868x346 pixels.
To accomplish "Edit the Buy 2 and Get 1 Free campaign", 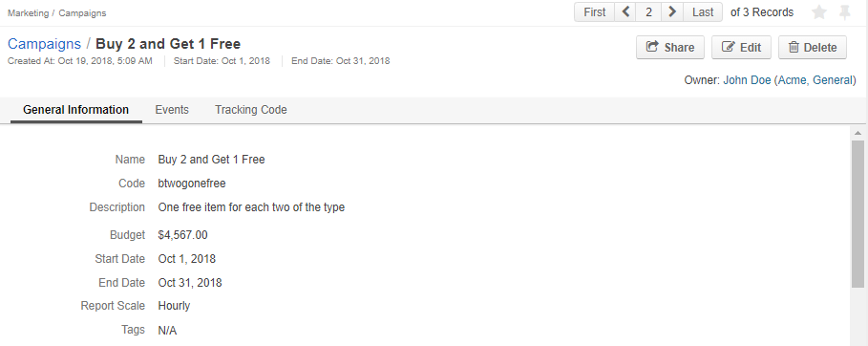I will coord(741,47).
